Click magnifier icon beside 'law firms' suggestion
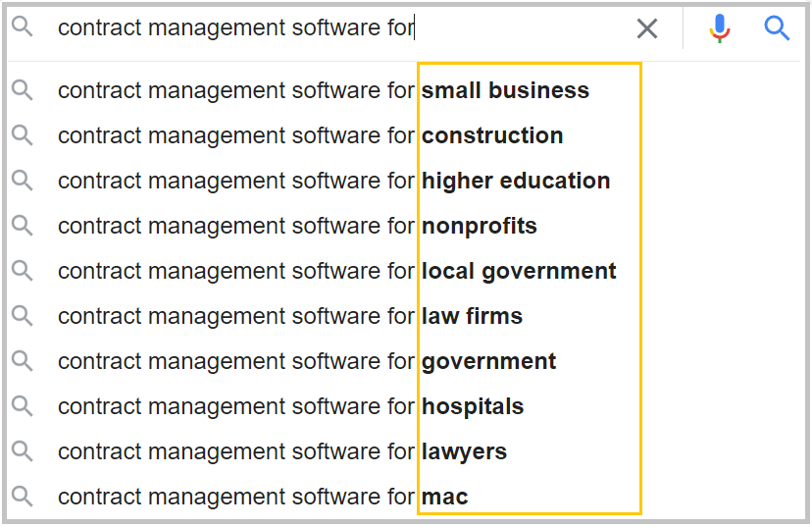The image size is (812, 527). [x=23, y=316]
